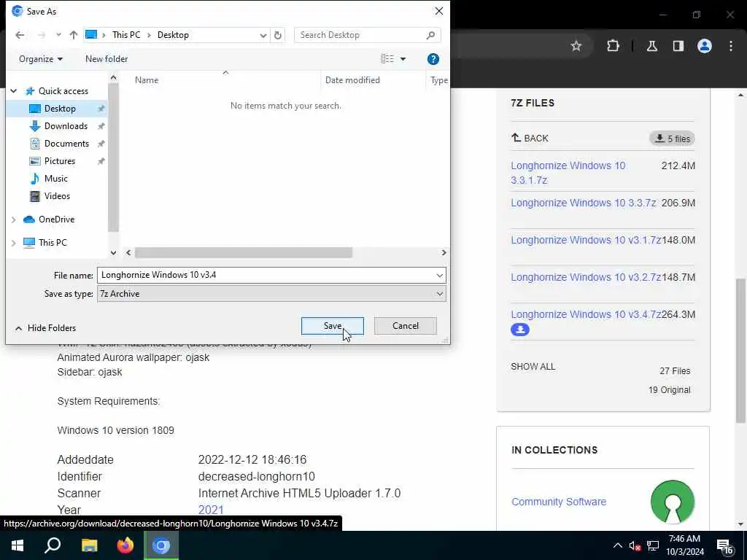Open Longhornize Windows 10 3.3.7z link
This screenshot has height=560, width=747.
pos(584,203)
